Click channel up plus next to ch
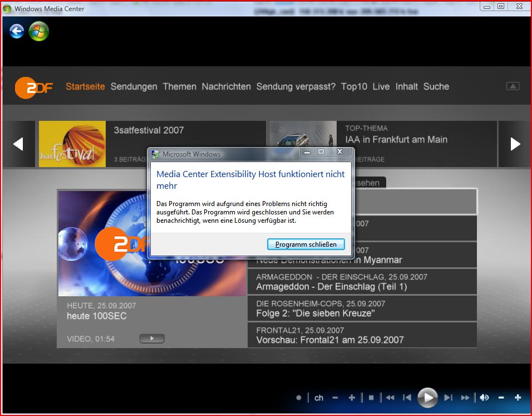 click(x=352, y=398)
